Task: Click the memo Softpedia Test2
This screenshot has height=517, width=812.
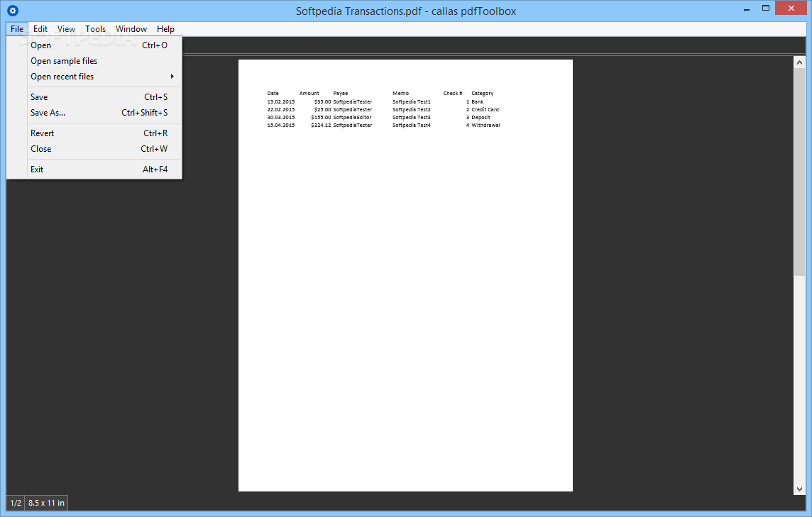Action: tap(411, 110)
